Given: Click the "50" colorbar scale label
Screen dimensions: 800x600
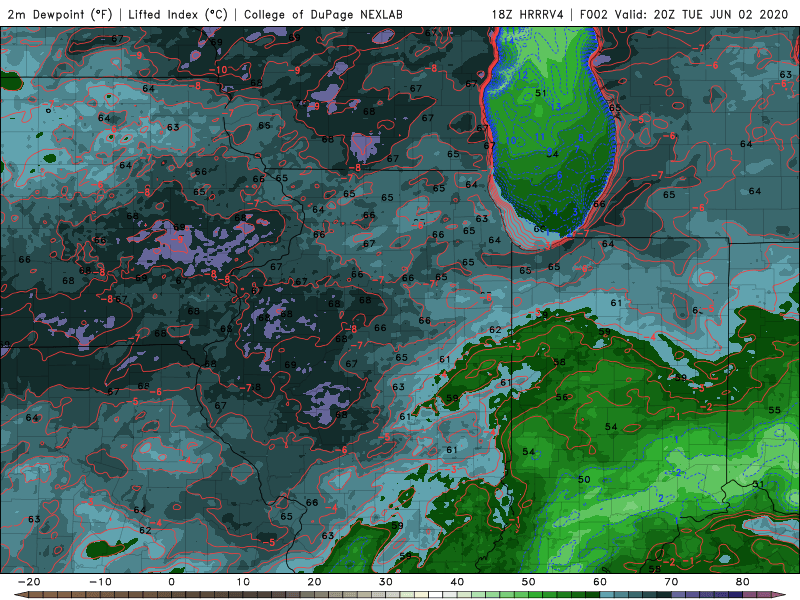Looking at the screenshot, I should (x=529, y=582).
